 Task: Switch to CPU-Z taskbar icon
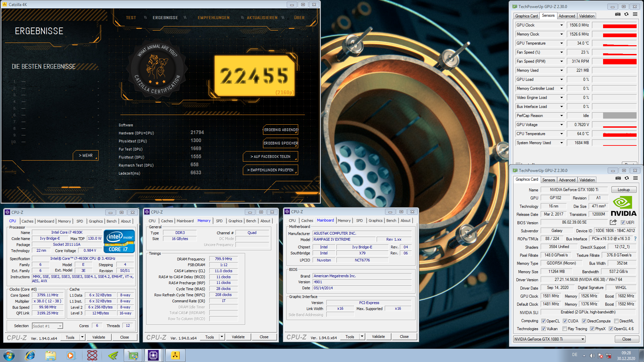[x=153, y=355]
